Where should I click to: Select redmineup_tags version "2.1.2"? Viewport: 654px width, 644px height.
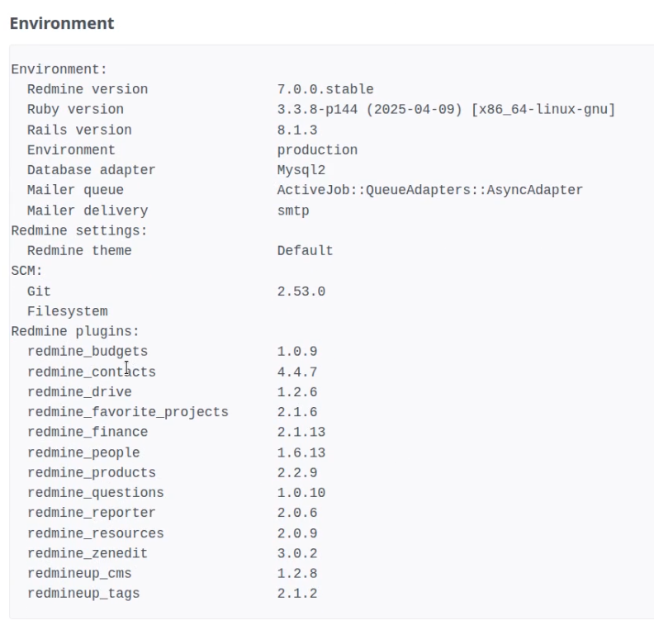point(297,594)
